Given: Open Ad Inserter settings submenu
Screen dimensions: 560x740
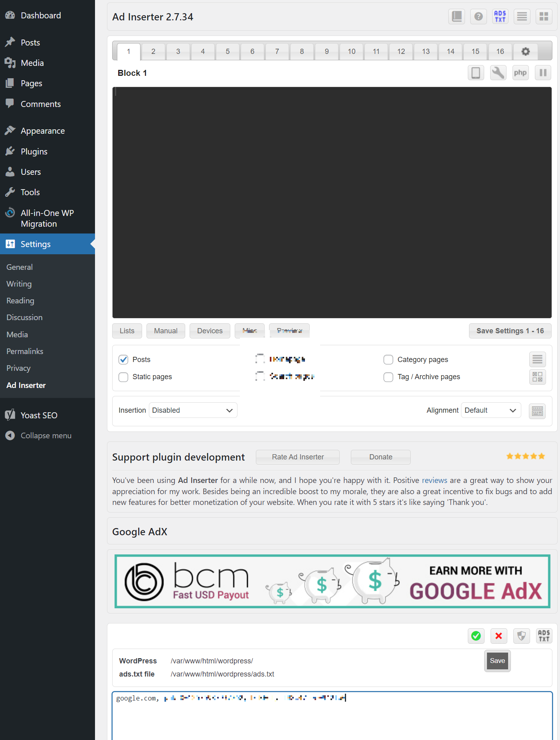Looking at the screenshot, I should point(26,385).
